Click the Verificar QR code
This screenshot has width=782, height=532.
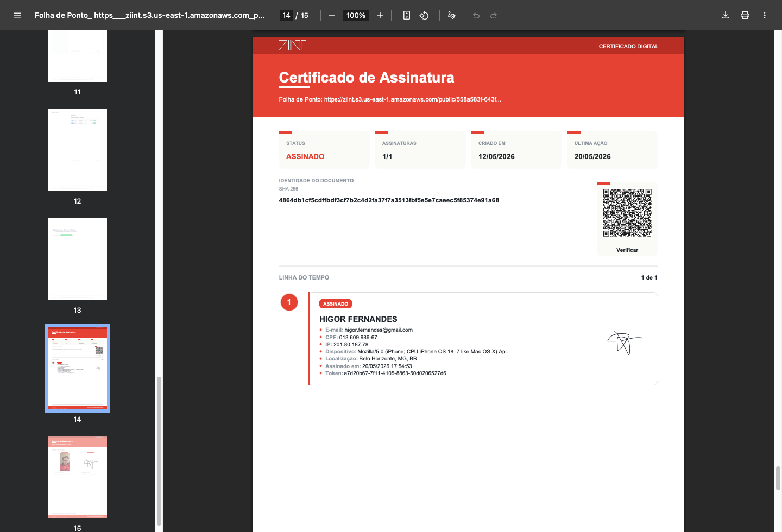pos(627,213)
